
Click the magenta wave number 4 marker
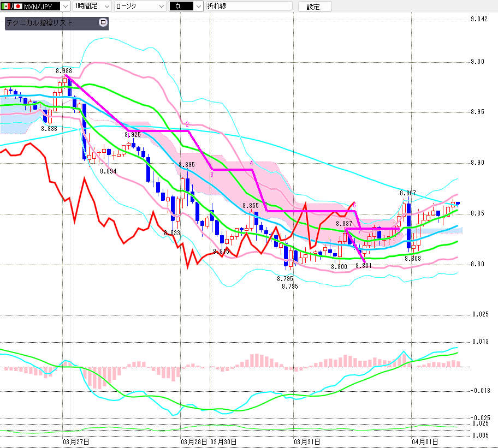click(x=251, y=163)
